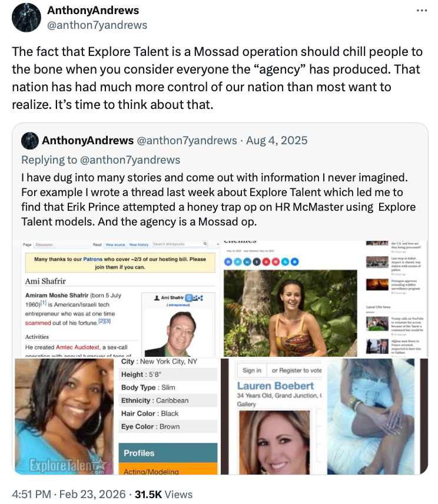View the ExploreTalent profile screenshot image

pyautogui.click(x=117, y=416)
